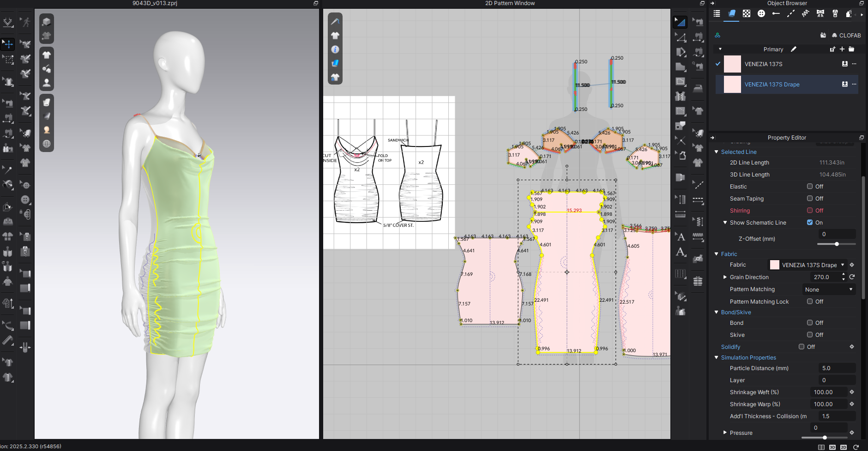Image resolution: width=868 pixels, height=451 pixels.
Task: Enable the Seam Taping checkbox
Action: pyautogui.click(x=810, y=199)
